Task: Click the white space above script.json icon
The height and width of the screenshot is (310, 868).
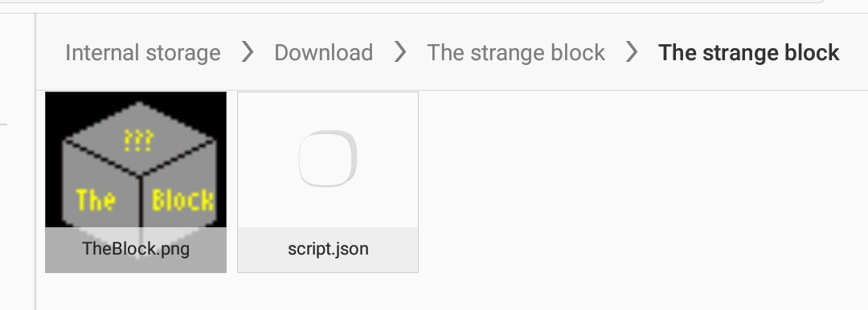Action: coord(328,109)
